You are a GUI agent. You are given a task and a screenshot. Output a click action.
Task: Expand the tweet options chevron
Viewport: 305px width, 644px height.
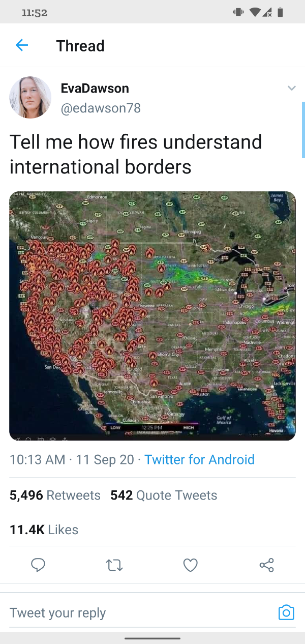[291, 89]
